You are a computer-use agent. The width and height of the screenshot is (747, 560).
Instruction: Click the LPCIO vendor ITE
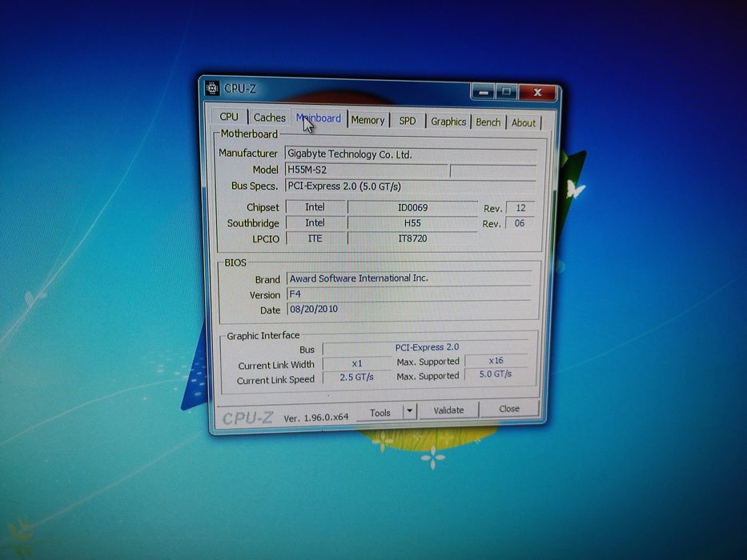pyautogui.click(x=315, y=238)
